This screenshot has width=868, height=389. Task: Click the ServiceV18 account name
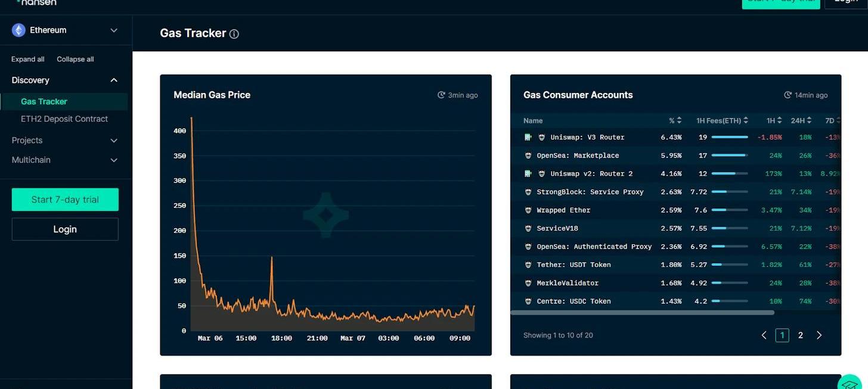[557, 228]
